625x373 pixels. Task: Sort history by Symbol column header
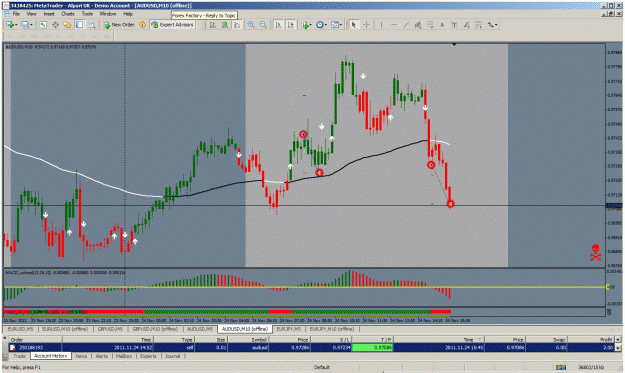point(248,340)
